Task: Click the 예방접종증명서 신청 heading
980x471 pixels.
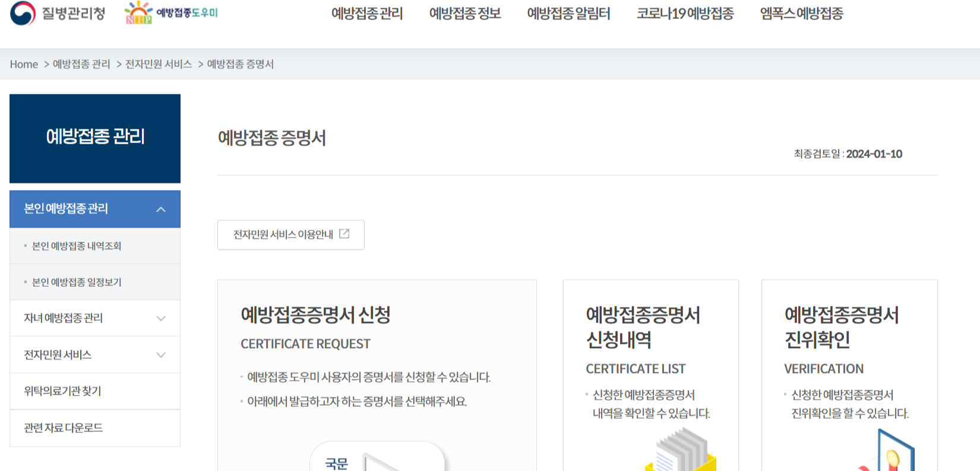Action: [315, 315]
